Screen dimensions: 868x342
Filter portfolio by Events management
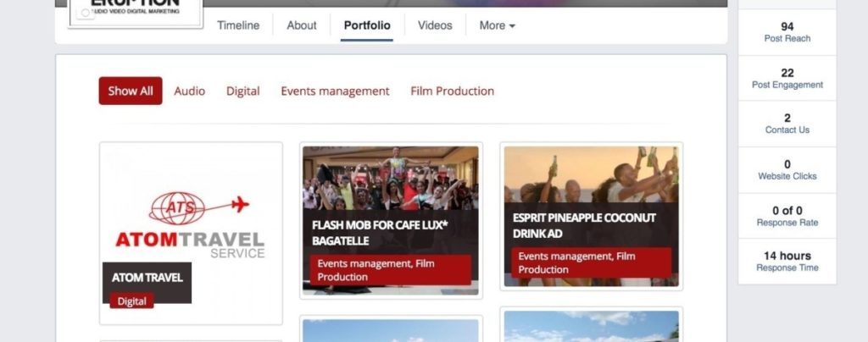coord(335,91)
